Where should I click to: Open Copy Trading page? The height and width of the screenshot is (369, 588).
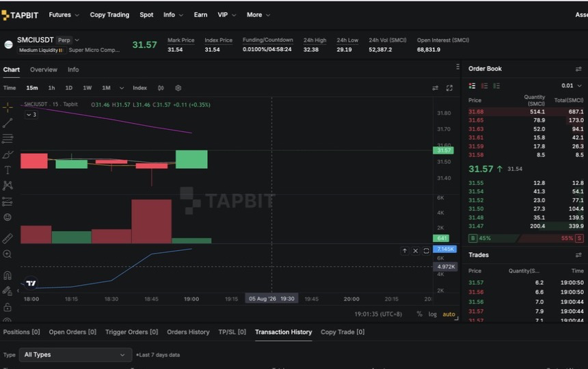coord(109,15)
